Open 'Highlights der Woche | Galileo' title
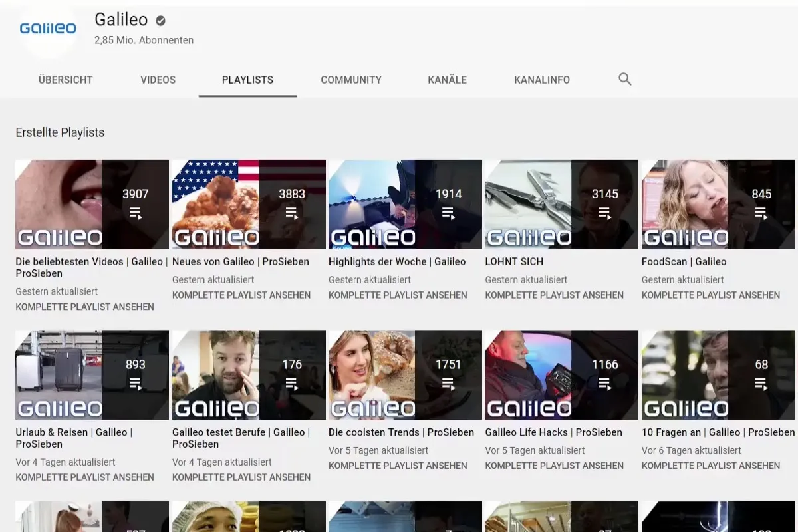 [x=397, y=262]
